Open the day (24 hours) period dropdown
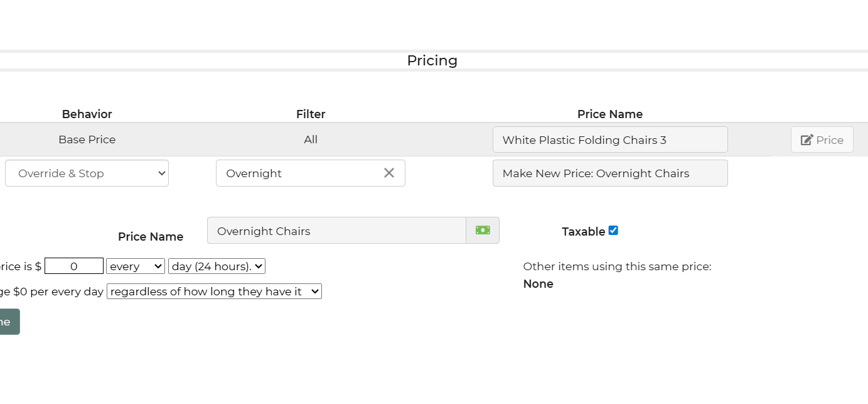Screen dimensions: 868x404 pyautogui.click(x=217, y=266)
